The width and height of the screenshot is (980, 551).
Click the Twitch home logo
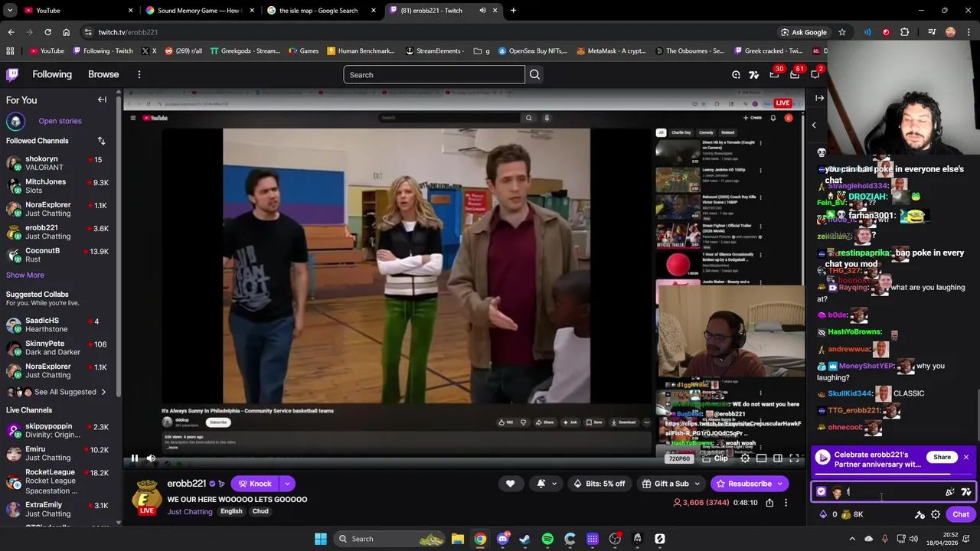coord(12,74)
